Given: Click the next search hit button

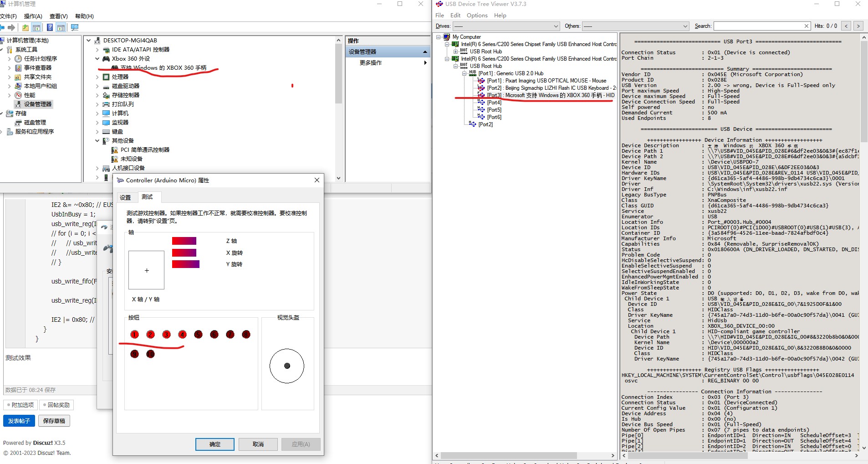Looking at the screenshot, I should (x=858, y=26).
